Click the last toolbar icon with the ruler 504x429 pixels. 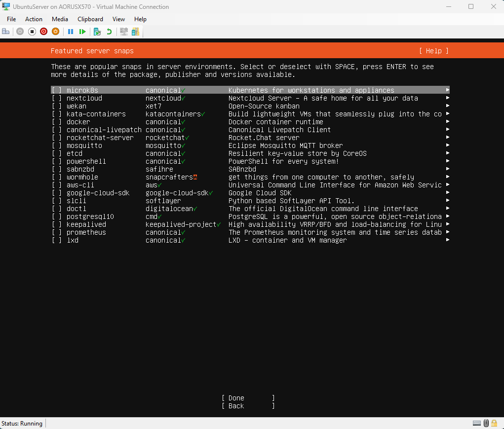point(136,32)
